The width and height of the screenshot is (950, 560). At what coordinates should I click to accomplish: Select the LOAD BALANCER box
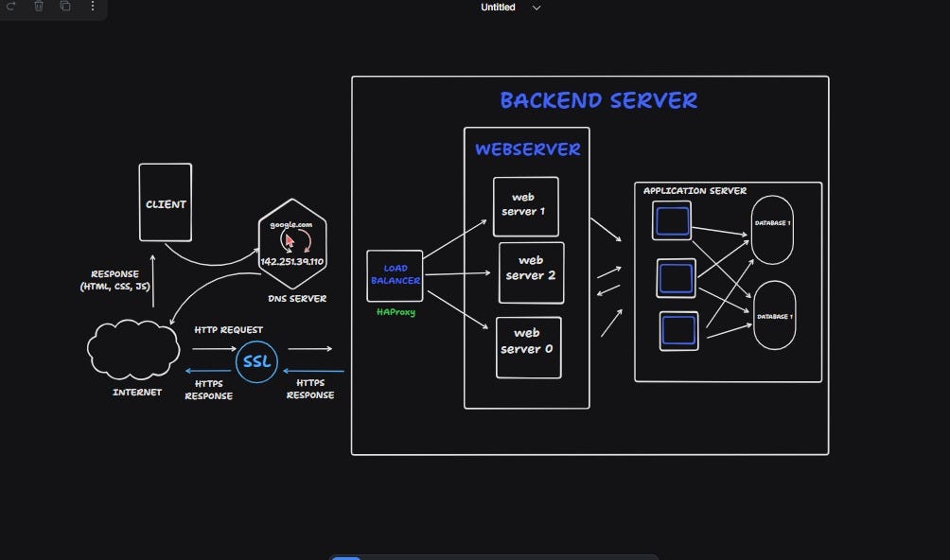395,273
